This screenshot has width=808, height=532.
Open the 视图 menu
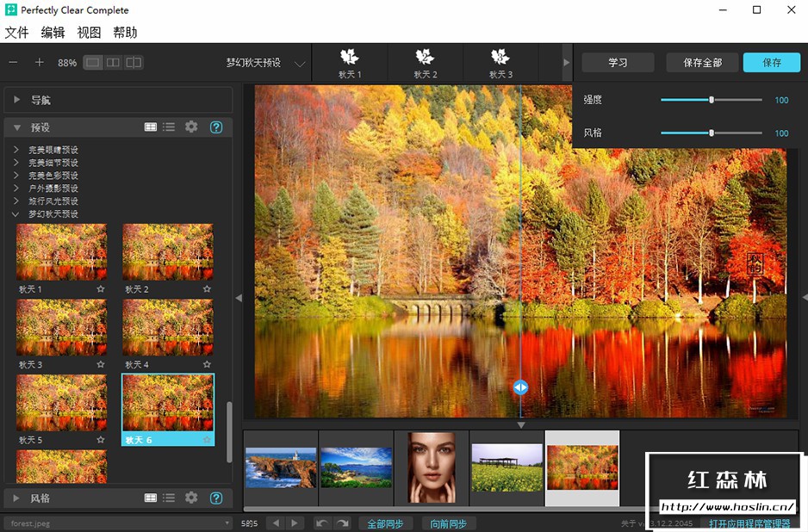click(x=89, y=33)
